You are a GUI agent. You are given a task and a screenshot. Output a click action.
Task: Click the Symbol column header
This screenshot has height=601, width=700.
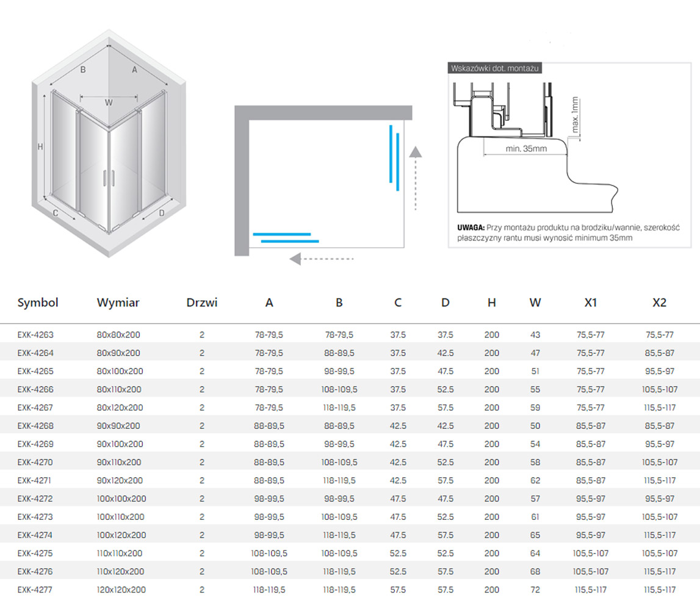coord(38,303)
